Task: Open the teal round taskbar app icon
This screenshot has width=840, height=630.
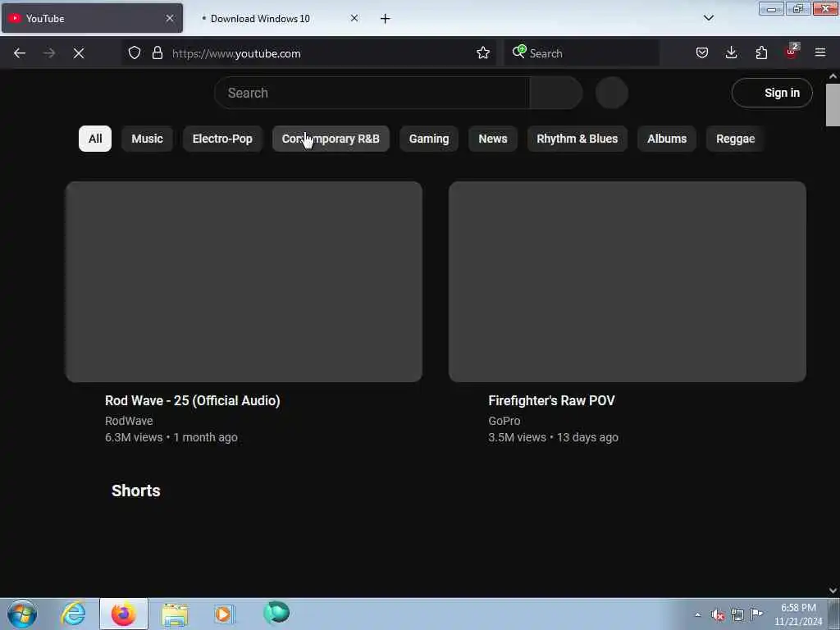Action: (276, 612)
